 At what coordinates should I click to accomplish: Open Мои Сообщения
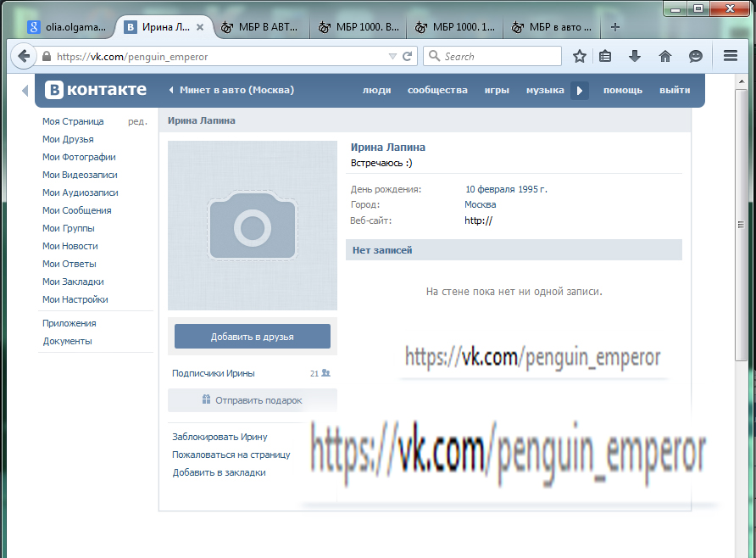click(x=76, y=211)
